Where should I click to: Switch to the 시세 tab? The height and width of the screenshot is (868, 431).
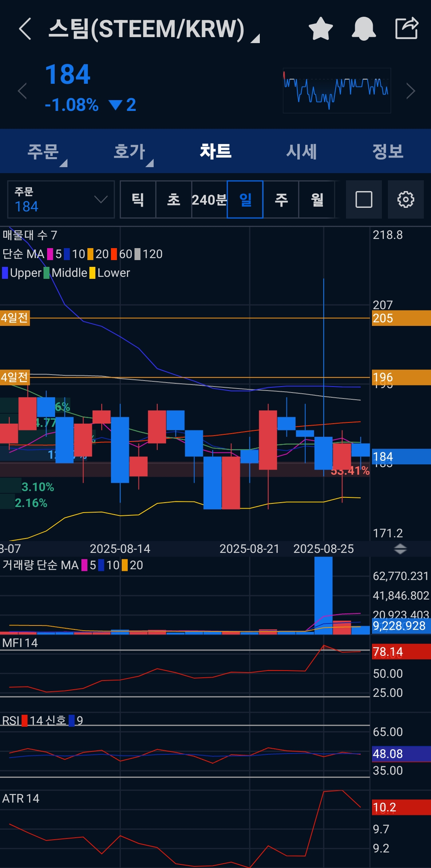302,152
